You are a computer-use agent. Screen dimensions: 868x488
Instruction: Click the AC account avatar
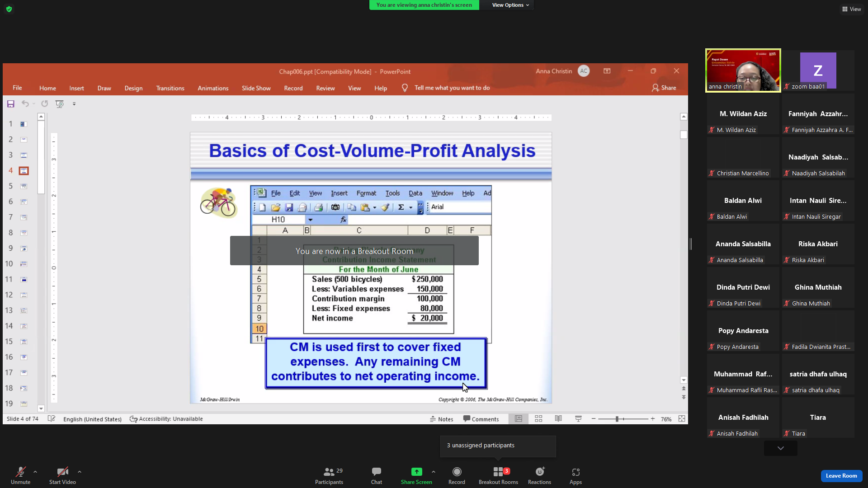pyautogui.click(x=584, y=71)
